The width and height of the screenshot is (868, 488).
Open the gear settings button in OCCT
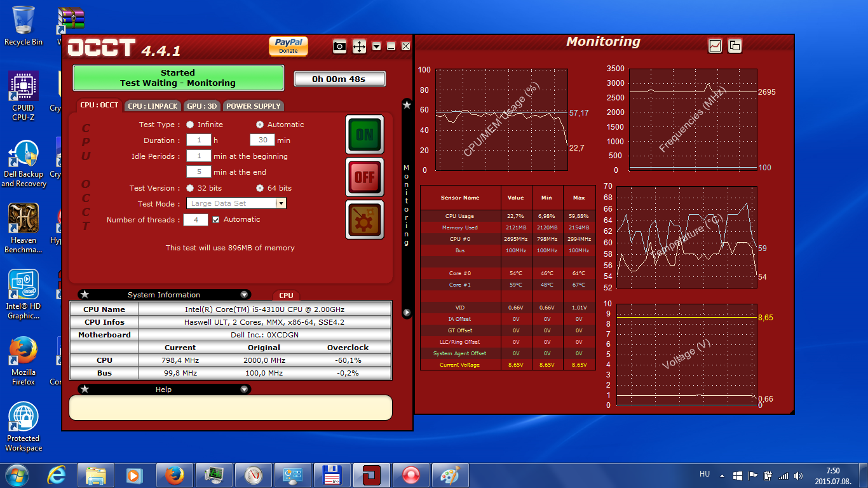(364, 220)
